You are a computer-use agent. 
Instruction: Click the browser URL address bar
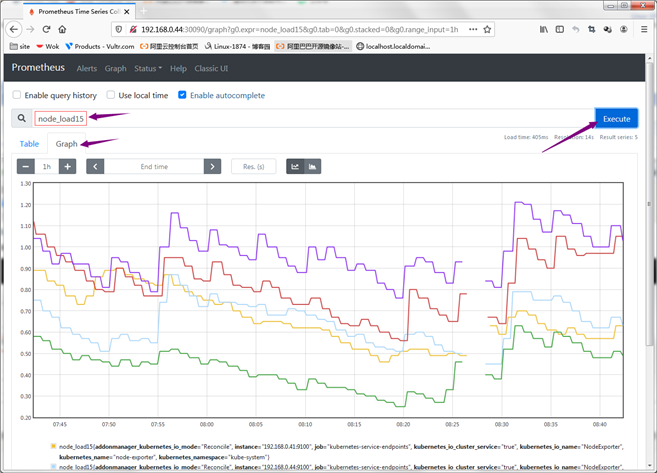click(x=300, y=29)
